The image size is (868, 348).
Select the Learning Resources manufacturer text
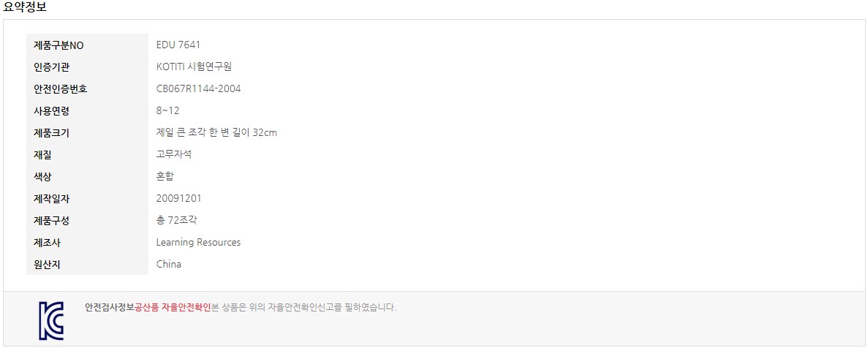[199, 242]
